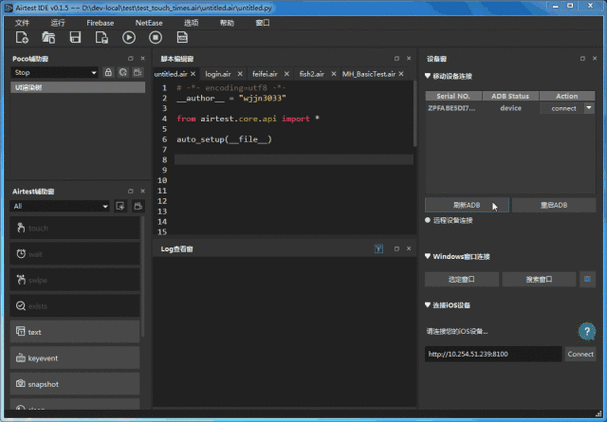Viewport: 607px width, 422px height.
Task: Switch to the login.air tab
Action: (x=218, y=74)
